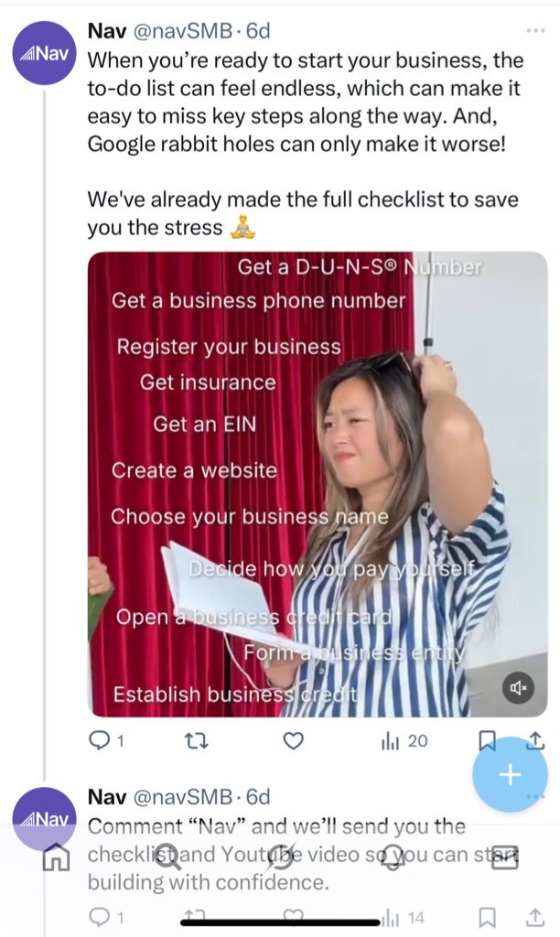The image size is (560, 937).
Task: Retweet the first Nav tweet
Action: [196, 741]
